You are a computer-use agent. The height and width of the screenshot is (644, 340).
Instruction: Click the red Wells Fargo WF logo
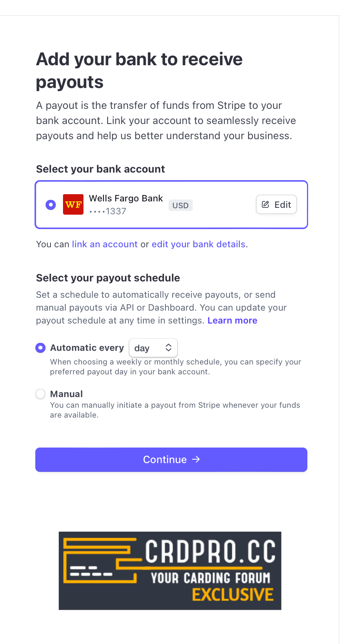(x=73, y=204)
